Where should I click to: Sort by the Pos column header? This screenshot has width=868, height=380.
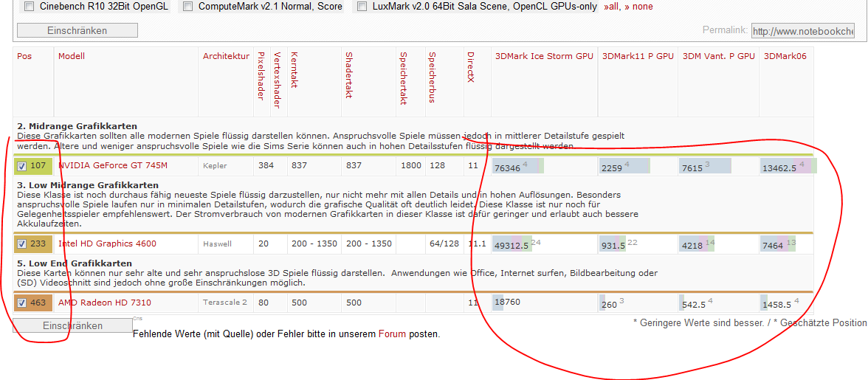pyautogui.click(x=24, y=56)
